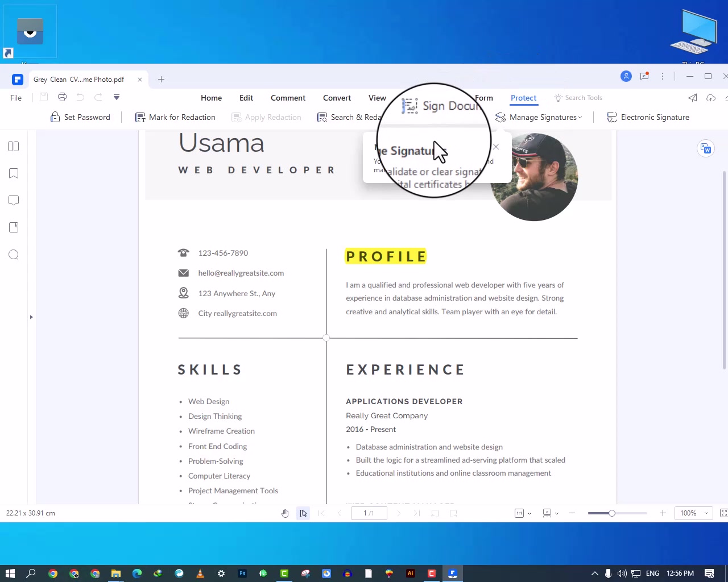
Task: Click Set Password button
Action: coord(80,117)
